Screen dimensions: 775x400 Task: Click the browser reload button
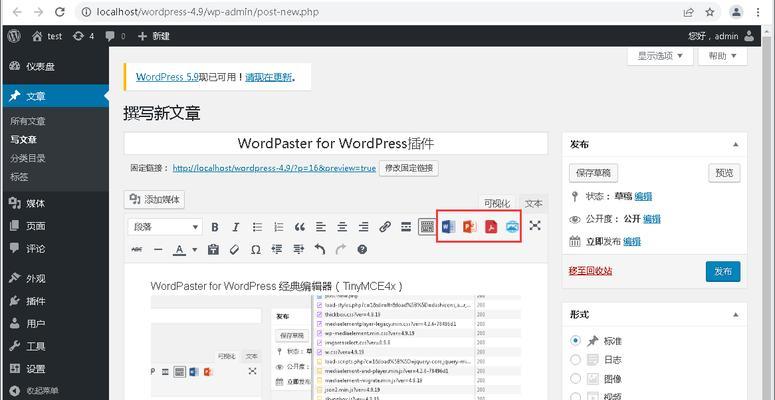click(60, 12)
